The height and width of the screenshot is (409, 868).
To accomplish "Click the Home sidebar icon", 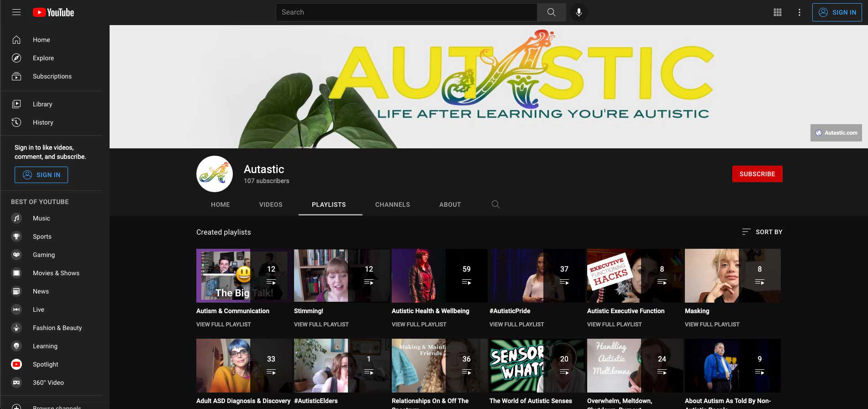I will 16,40.
